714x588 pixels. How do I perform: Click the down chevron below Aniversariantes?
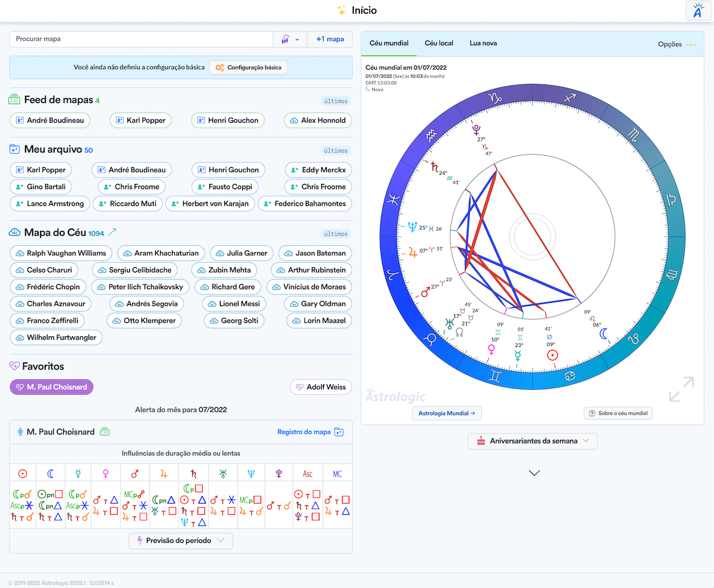pyautogui.click(x=534, y=473)
